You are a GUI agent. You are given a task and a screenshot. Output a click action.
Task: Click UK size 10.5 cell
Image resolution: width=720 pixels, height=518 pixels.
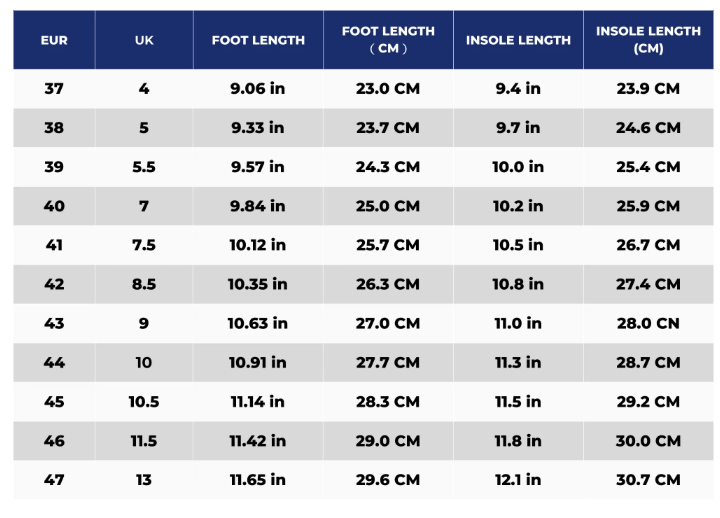(144, 402)
